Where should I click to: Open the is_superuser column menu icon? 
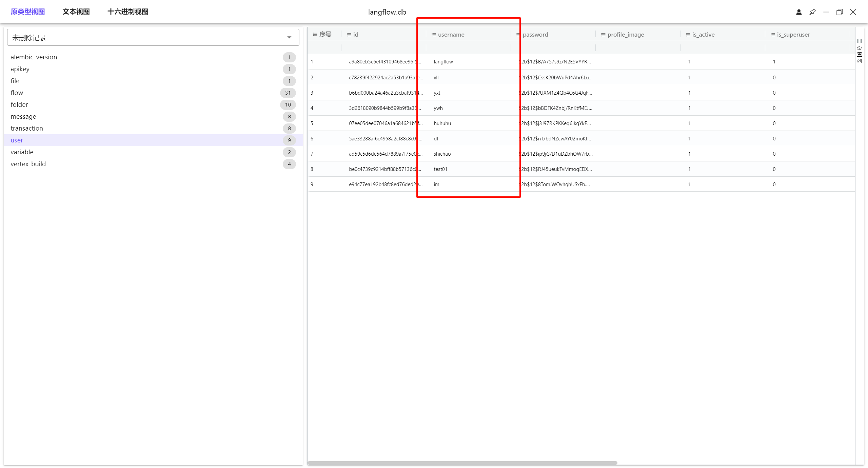tap(772, 35)
